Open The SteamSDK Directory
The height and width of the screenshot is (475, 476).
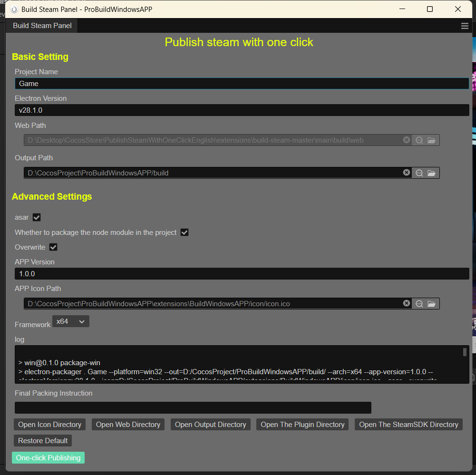coord(408,424)
